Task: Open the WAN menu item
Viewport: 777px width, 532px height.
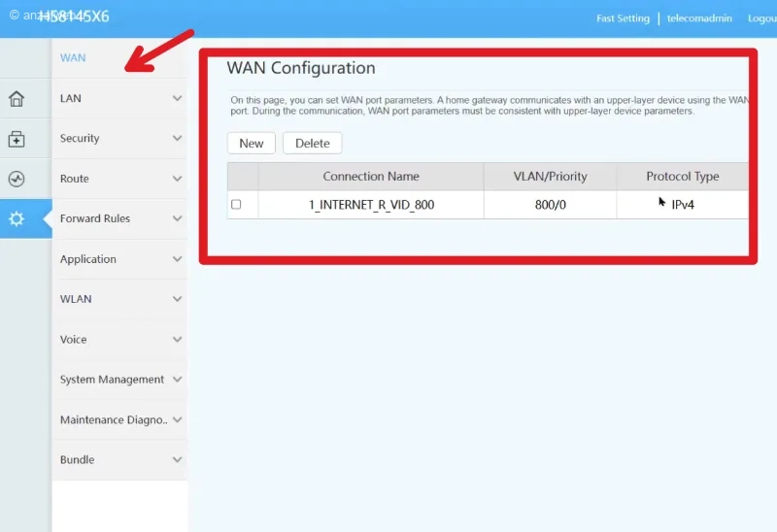Action: click(x=73, y=58)
